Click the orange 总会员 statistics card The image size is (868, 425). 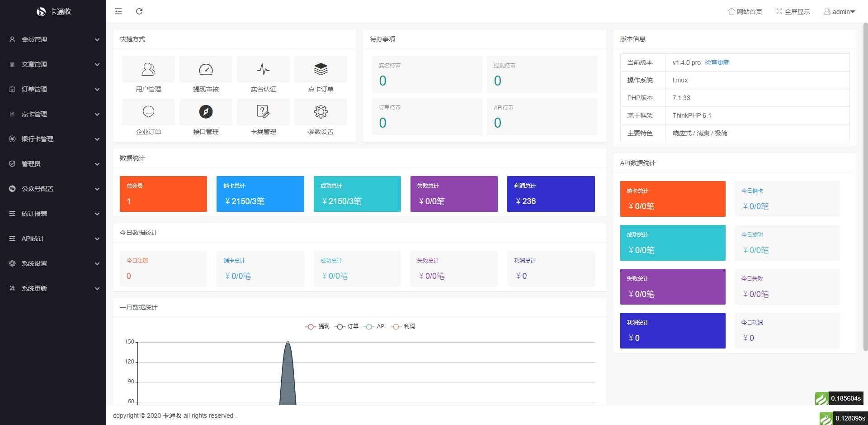point(163,194)
